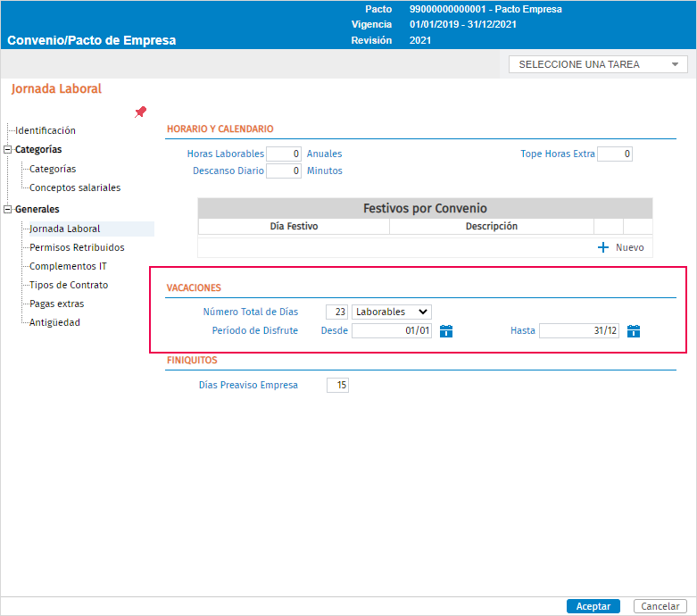Focus the Horas Laborables field

[284, 154]
